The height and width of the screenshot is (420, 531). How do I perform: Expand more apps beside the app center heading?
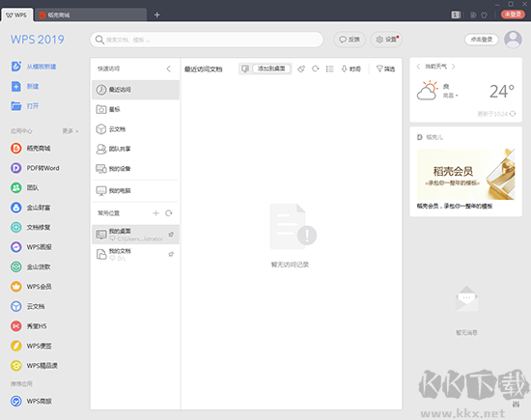[70, 131]
